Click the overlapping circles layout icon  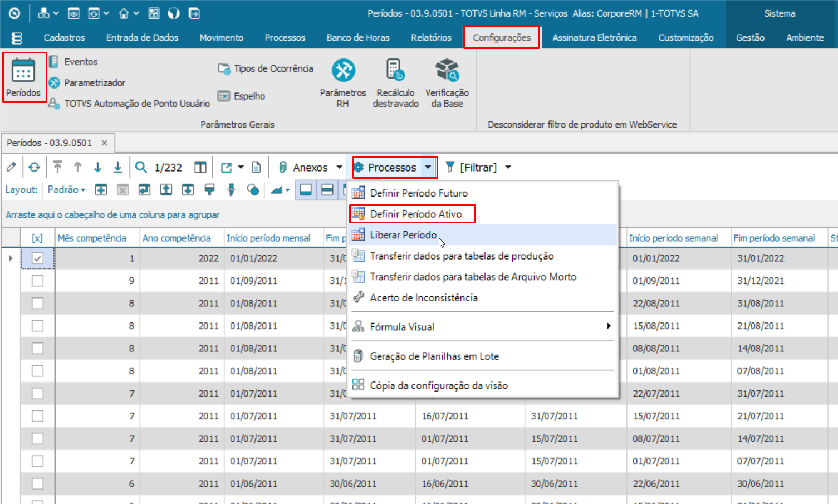point(253,190)
